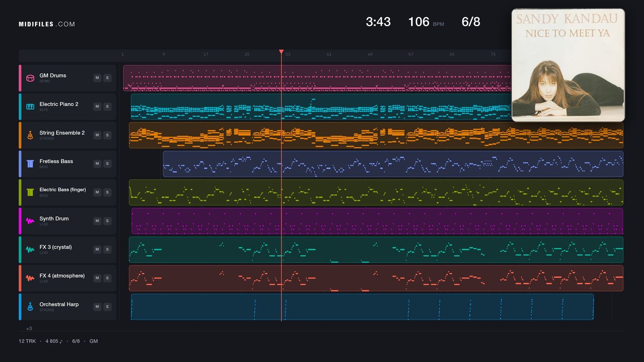644x362 pixels.
Task: Click the GM Drums drum icon
Action: pos(30,78)
